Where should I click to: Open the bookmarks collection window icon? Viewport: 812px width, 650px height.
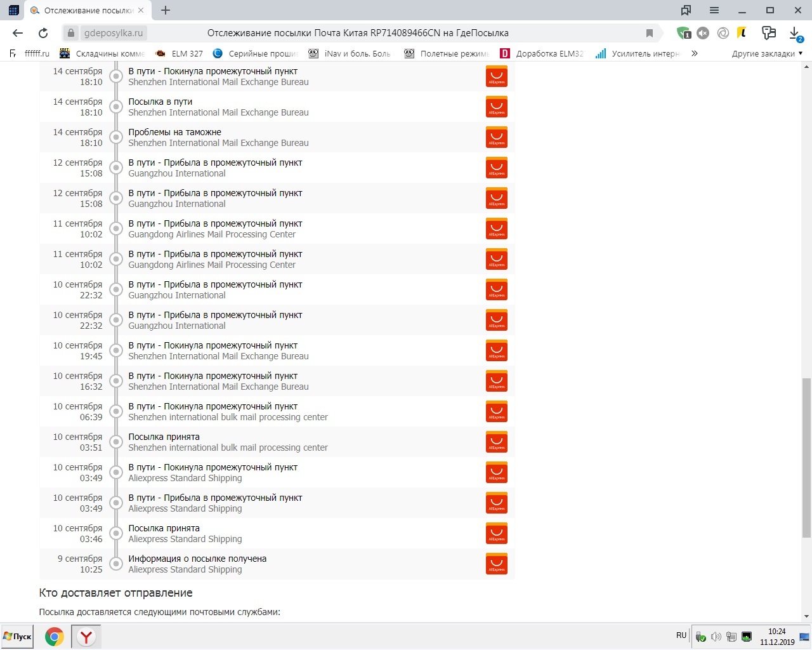point(686,10)
